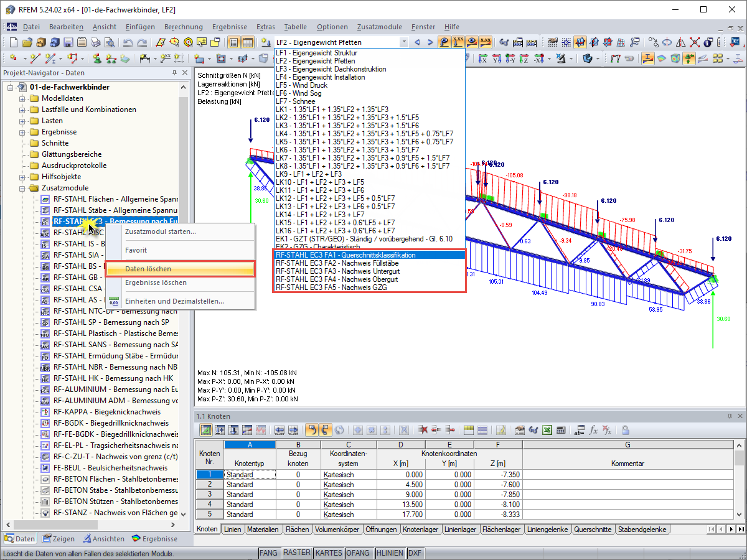Click the new line tool icon
This screenshot has height=560, width=747.
34,58
